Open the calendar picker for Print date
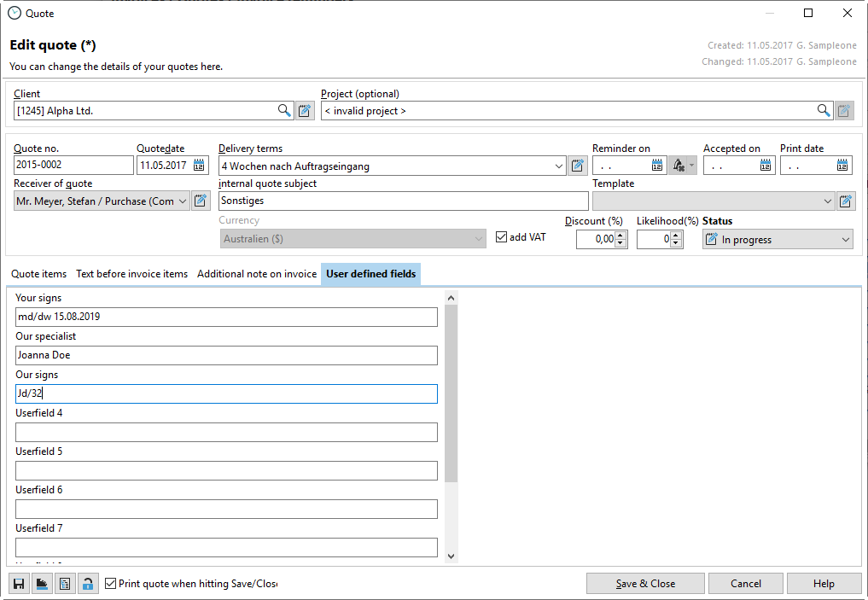Image resolution: width=868 pixels, height=600 pixels. point(842,166)
